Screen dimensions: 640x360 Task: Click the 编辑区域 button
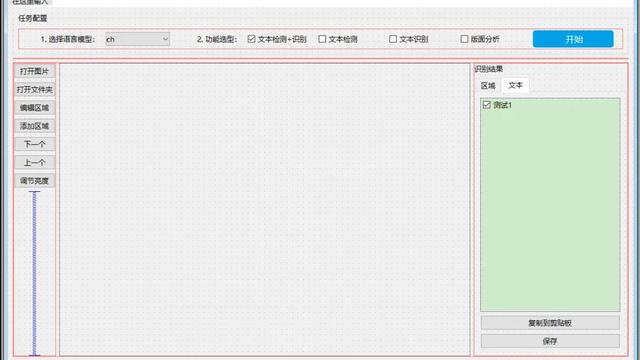pyautogui.click(x=34, y=108)
